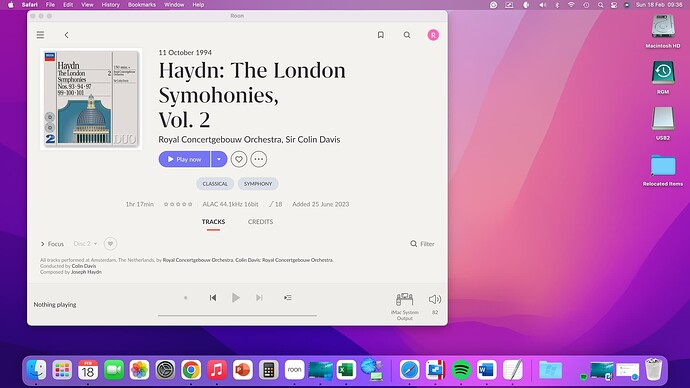This screenshot has height=388, width=690.
Task: Open Launchpad from the Dock
Action: [x=62, y=370]
